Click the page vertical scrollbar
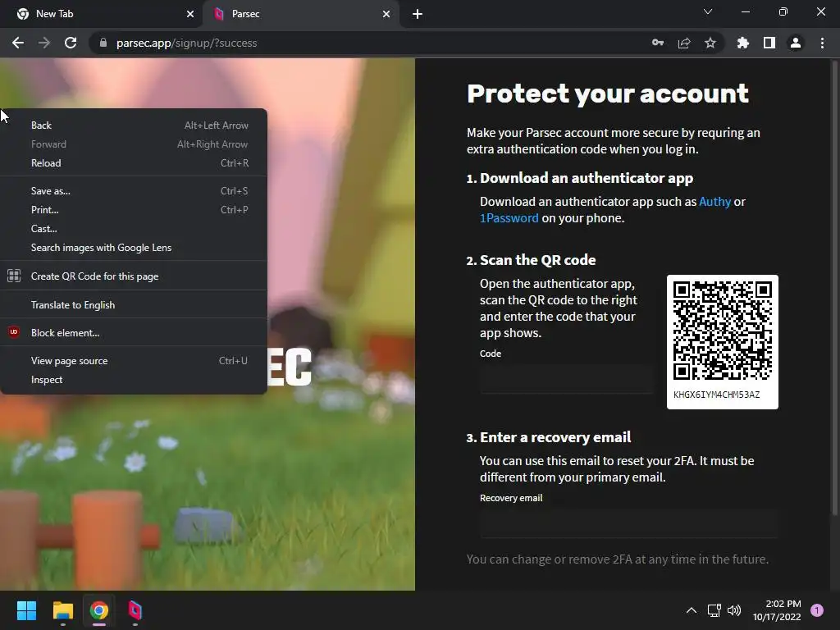The height and width of the screenshot is (630, 840). pos(834,290)
